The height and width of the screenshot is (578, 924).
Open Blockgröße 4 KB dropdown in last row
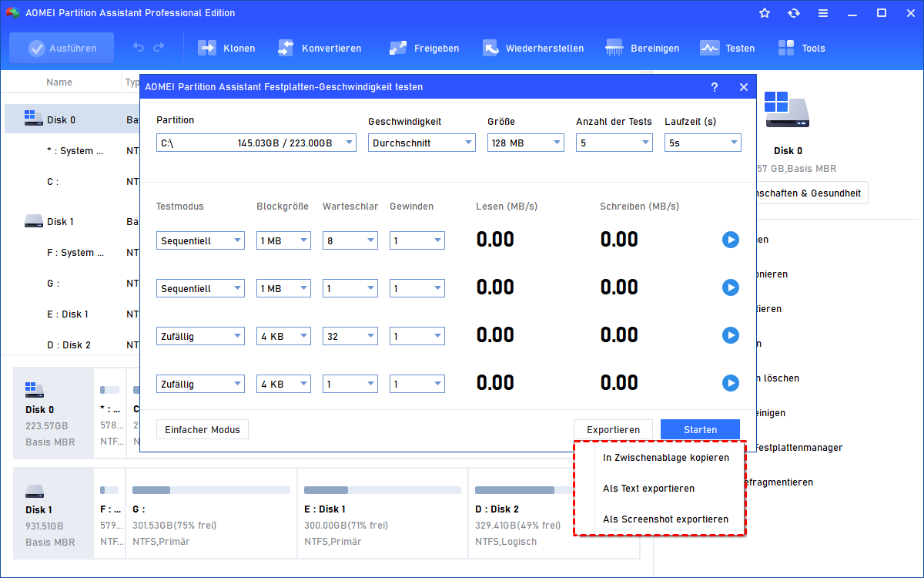coord(283,384)
